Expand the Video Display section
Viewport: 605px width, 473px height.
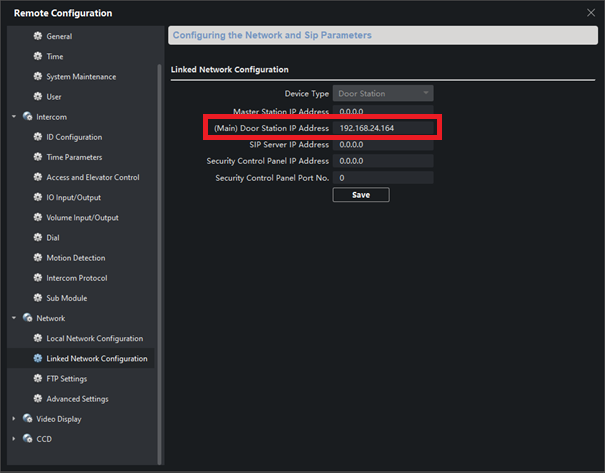tap(14, 419)
